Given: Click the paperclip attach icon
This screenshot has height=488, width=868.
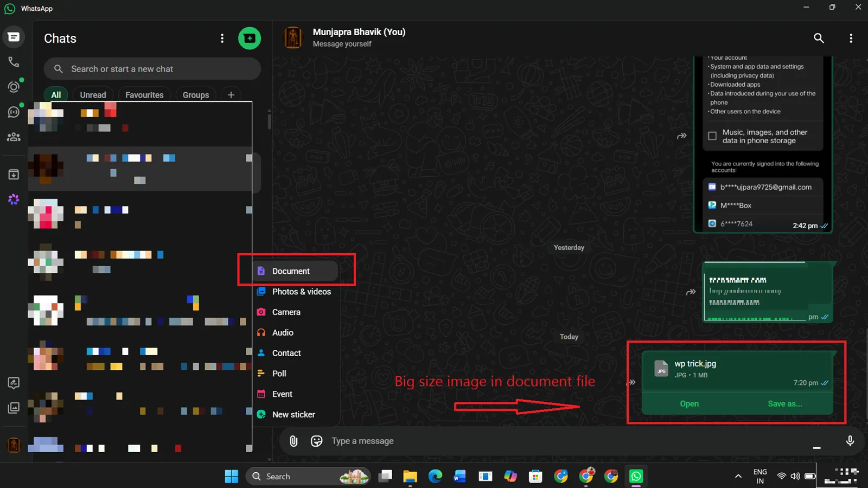Looking at the screenshot, I should [x=293, y=441].
